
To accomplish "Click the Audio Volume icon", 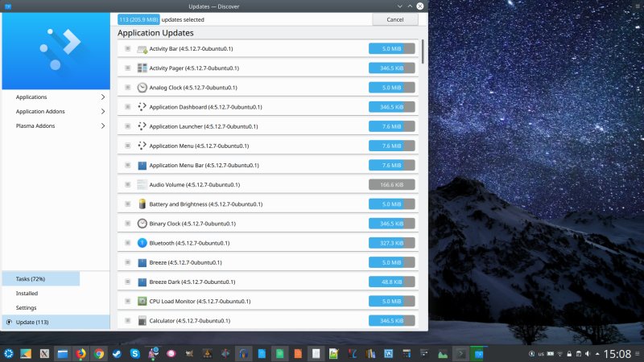I will pos(142,185).
